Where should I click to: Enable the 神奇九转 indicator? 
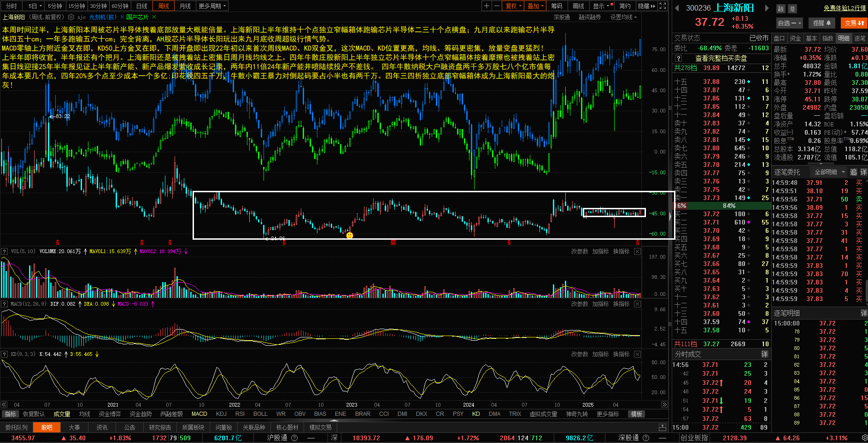click(x=577, y=414)
